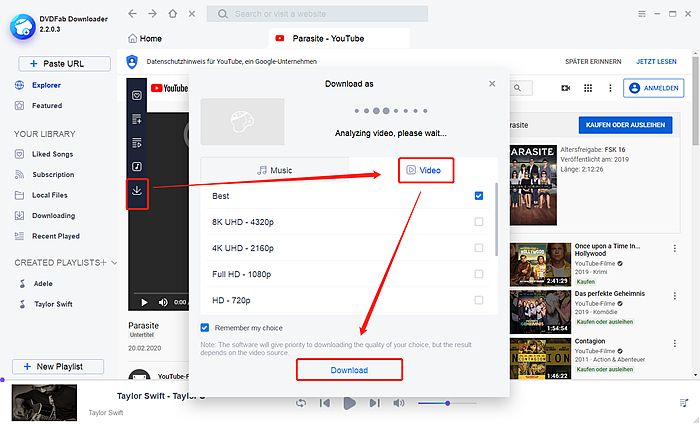The height and width of the screenshot is (424, 700).
Task: Click the Kaufen oder Ausleihen button
Action: pyautogui.click(x=625, y=125)
